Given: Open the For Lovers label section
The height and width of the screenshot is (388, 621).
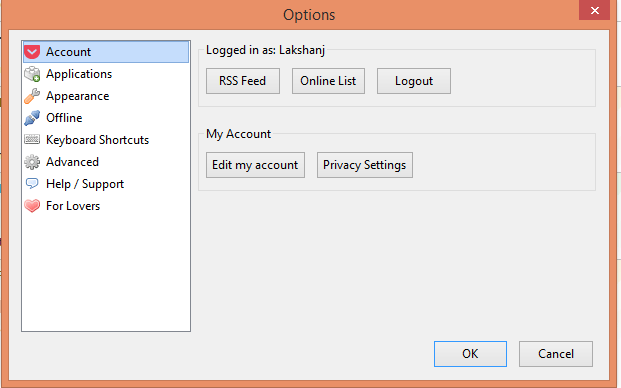Looking at the screenshot, I should click(x=73, y=206).
